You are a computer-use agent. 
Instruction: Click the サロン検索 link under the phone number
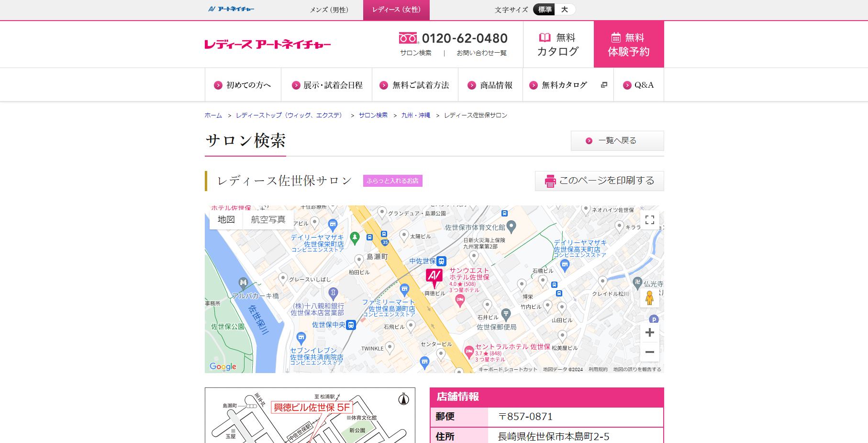click(x=416, y=53)
